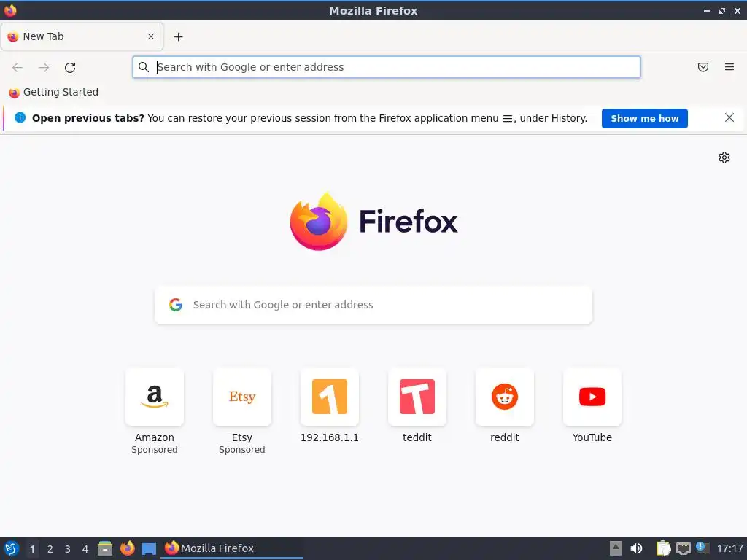Focus the address bar at the top
Image resolution: width=747 pixels, height=560 pixels.
(387, 67)
